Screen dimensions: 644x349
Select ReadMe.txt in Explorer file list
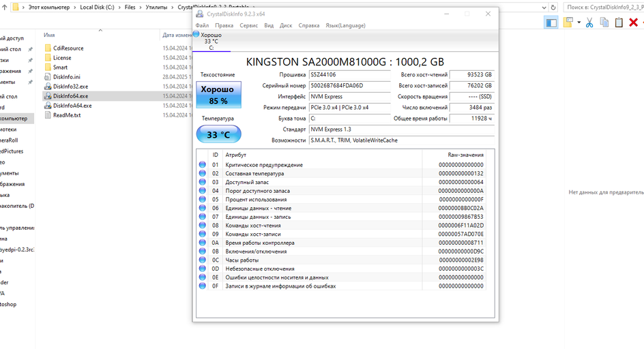pos(67,115)
